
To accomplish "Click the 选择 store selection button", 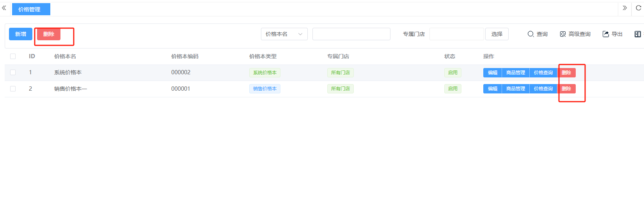I will (x=497, y=34).
